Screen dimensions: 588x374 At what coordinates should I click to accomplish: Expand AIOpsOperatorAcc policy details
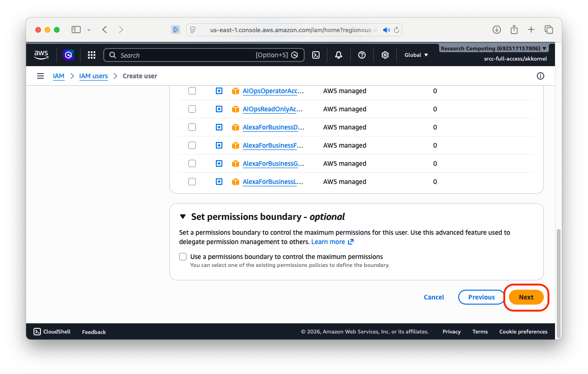click(x=219, y=91)
